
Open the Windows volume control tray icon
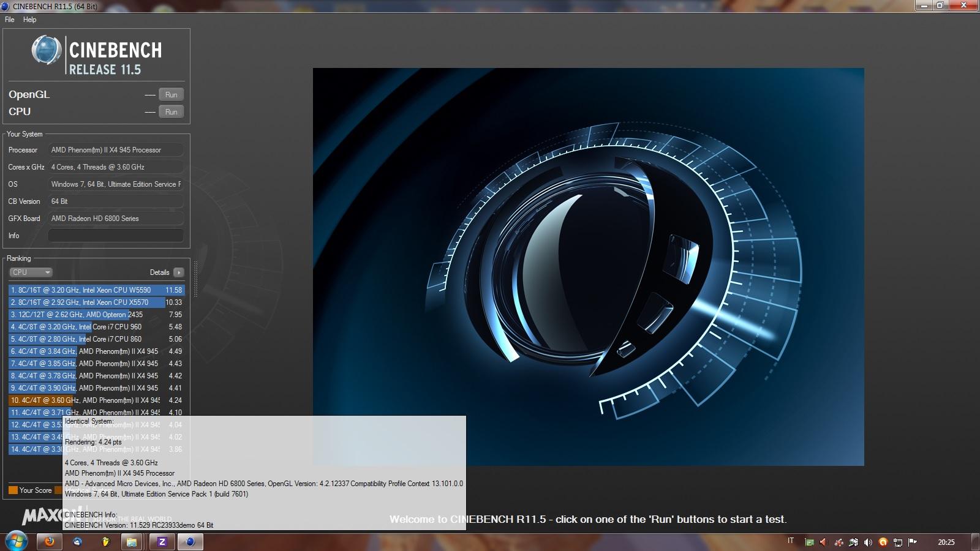click(868, 542)
